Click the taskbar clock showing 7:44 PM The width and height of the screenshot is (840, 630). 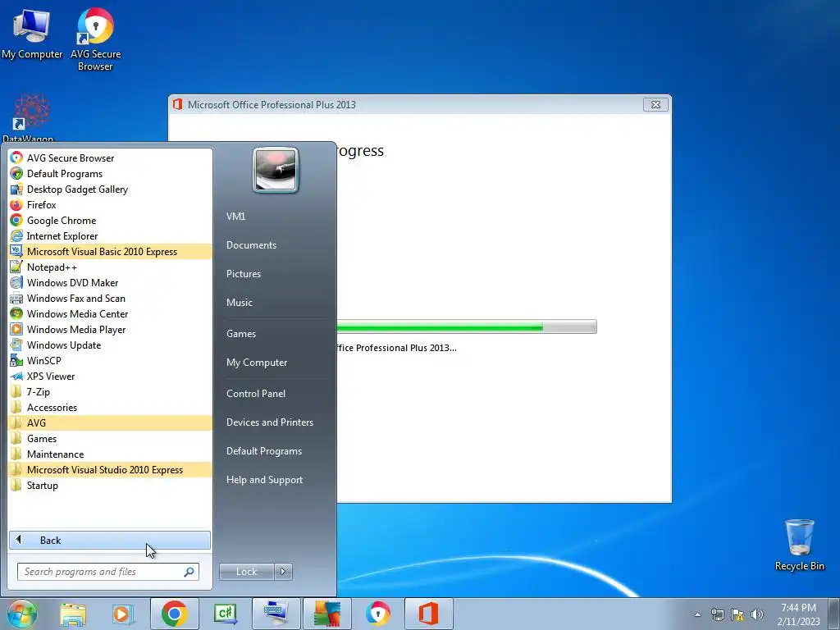(x=798, y=614)
